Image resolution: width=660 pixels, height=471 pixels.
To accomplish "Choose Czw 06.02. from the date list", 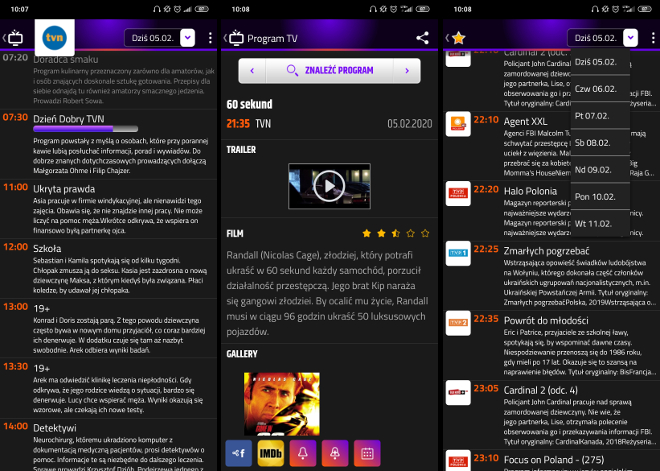I will point(596,89).
